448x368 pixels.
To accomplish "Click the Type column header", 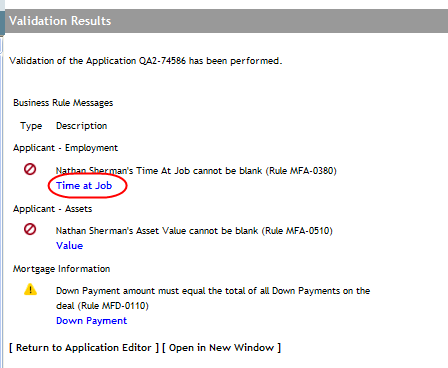I will click(31, 126).
